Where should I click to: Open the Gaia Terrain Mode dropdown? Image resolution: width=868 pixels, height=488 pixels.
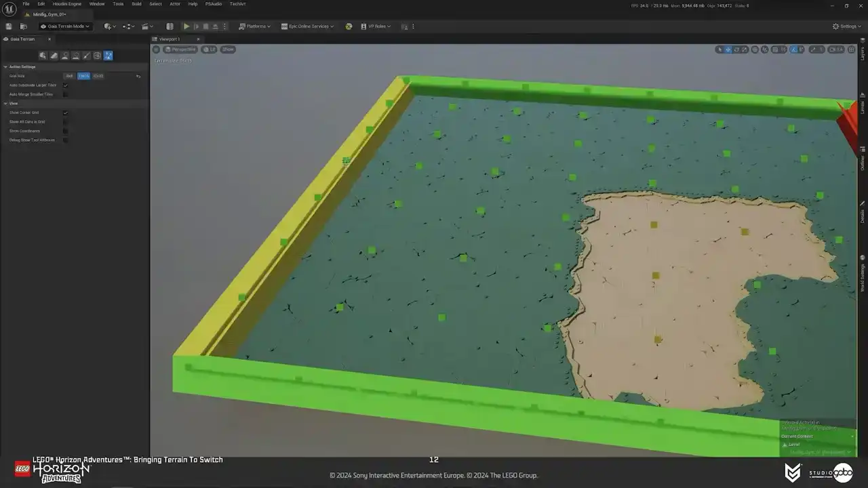click(65, 26)
